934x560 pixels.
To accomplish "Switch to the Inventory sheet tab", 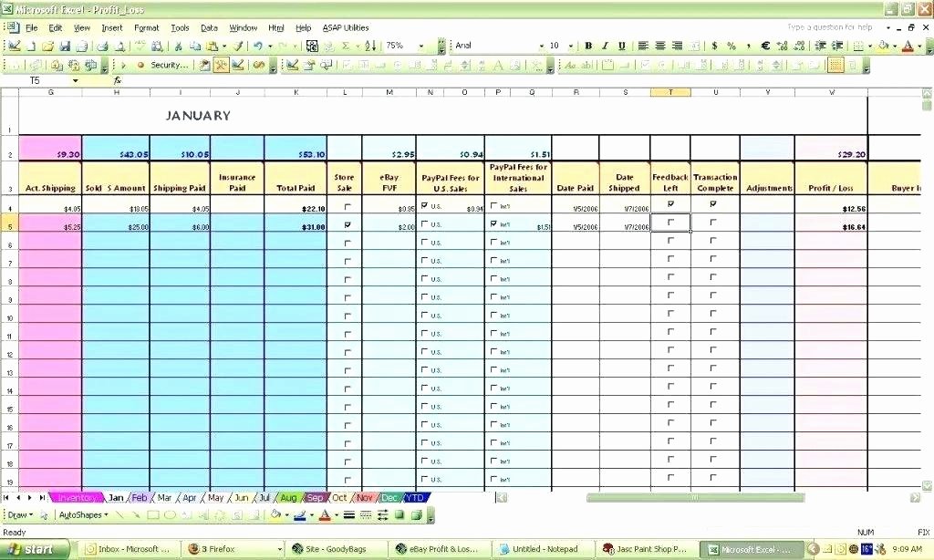I will click(77, 497).
